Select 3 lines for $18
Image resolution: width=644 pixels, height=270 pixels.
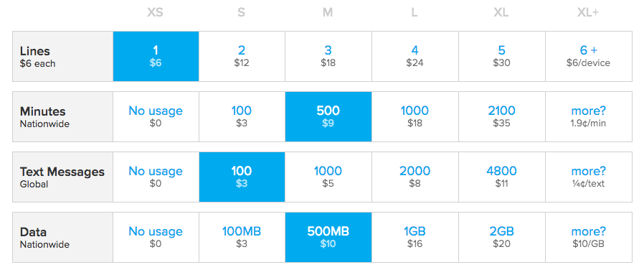pyautogui.click(x=328, y=56)
